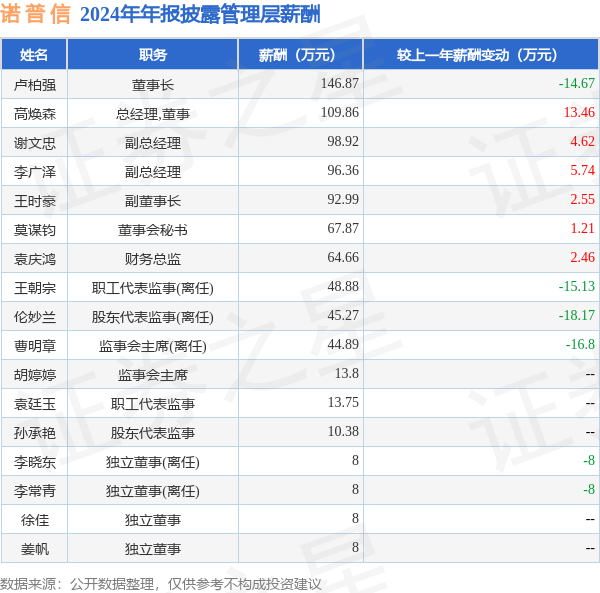This screenshot has width=600, height=593.
Task: Click the salary value 92.99
Action: (343, 199)
